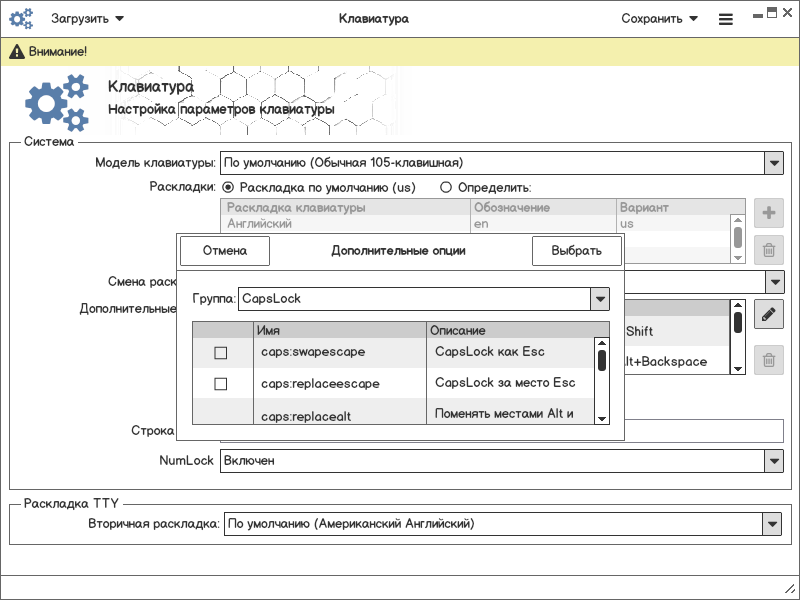The height and width of the screenshot is (600, 800).
Task: Select the 'Определить' radio button
Action: (447, 187)
